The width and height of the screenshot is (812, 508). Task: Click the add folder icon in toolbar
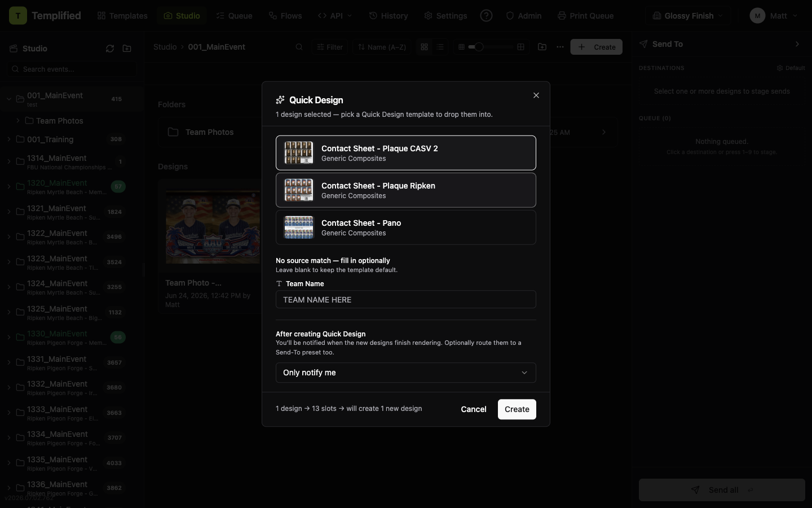(x=542, y=47)
